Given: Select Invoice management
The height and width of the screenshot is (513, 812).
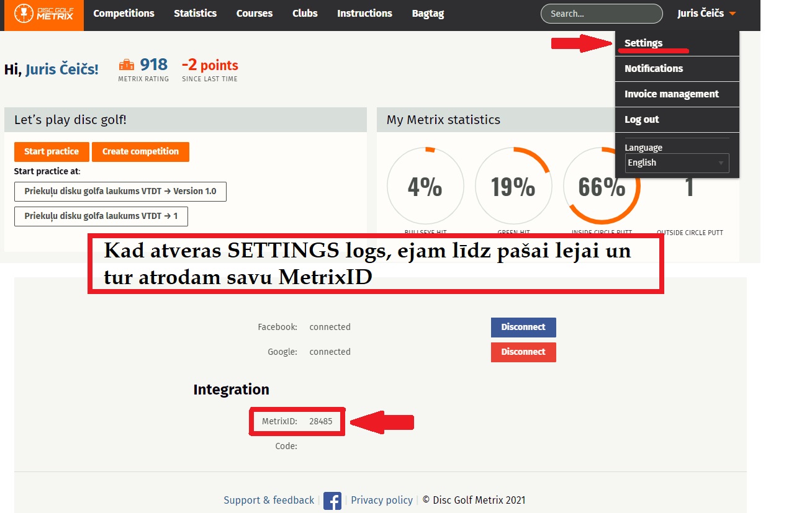Looking at the screenshot, I should click(x=671, y=94).
